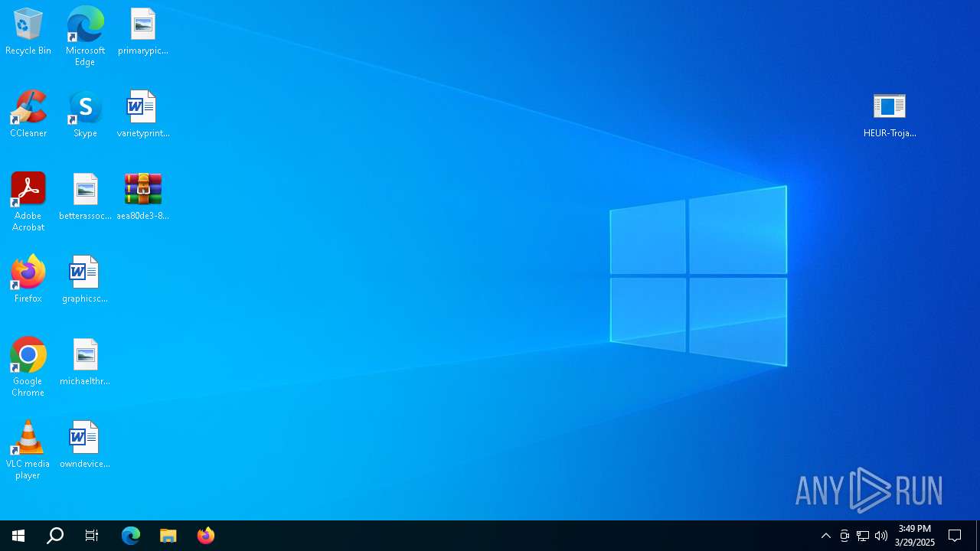
Task: Select the Skype desktop shortcut
Action: click(x=85, y=115)
